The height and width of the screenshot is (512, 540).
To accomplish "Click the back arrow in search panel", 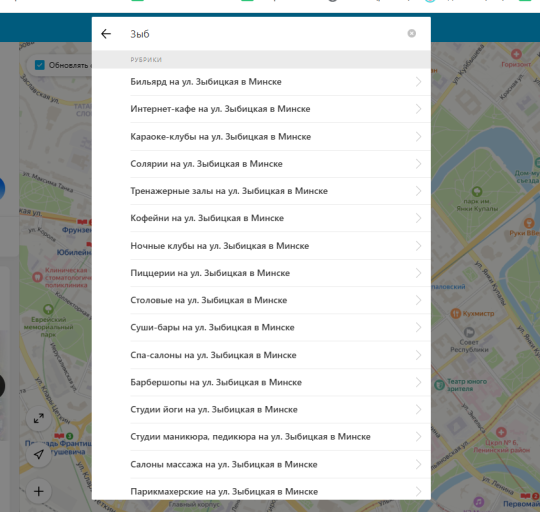I will [106, 34].
